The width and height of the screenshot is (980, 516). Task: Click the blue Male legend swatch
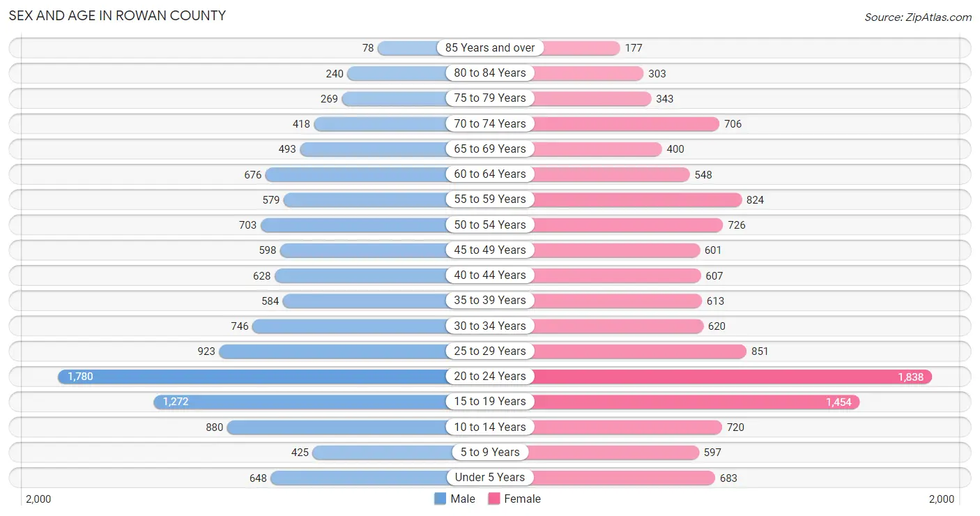[440, 499]
